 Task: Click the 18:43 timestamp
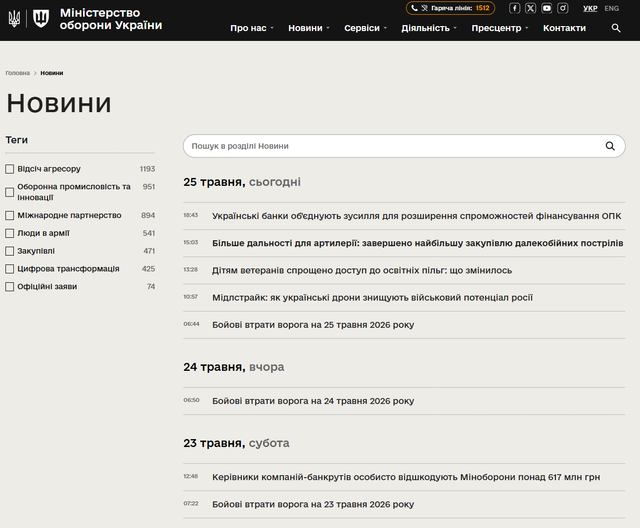pyautogui.click(x=191, y=215)
